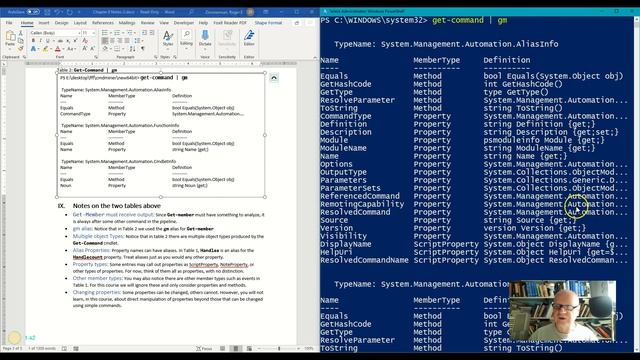The width and height of the screenshot is (640, 360).
Task: Click the Save icon in Word title bar
Action: [x=47, y=12]
